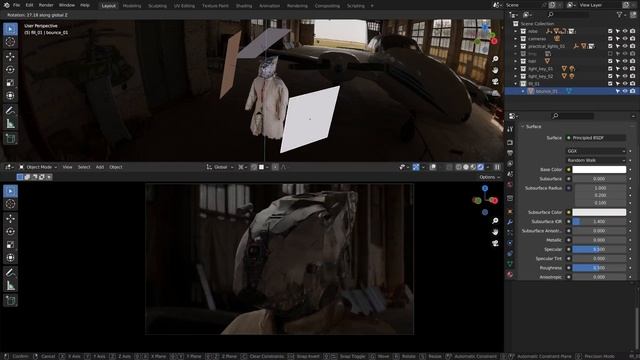Open the viewport Add menu
Image resolution: width=640 pixels, height=360 pixels.
tap(100, 167)
